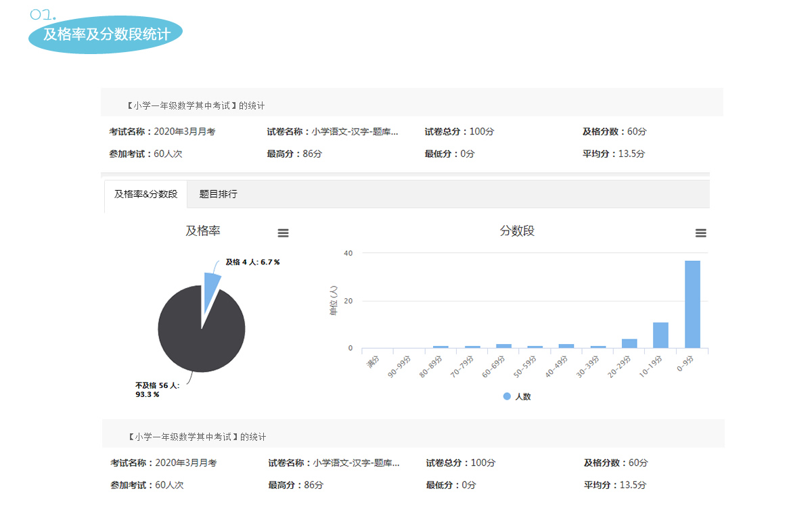Toggle the 人数 legend series

coord(522,397)
